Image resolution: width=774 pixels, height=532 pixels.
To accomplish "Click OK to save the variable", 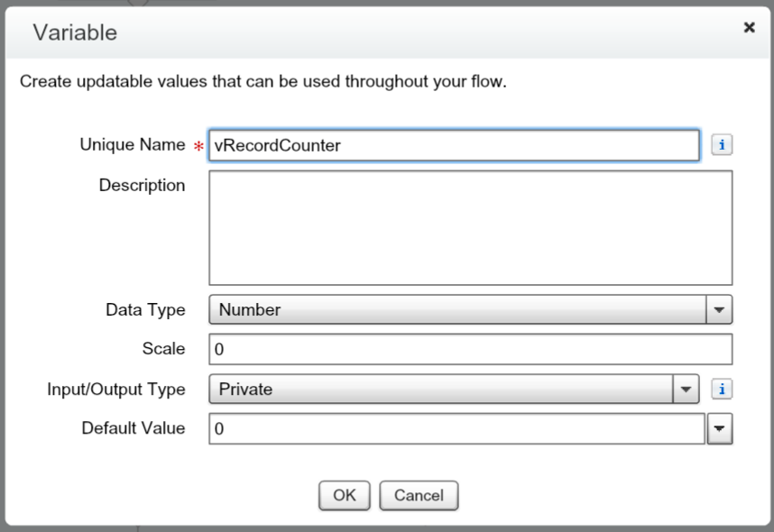I will pos(344,495).
